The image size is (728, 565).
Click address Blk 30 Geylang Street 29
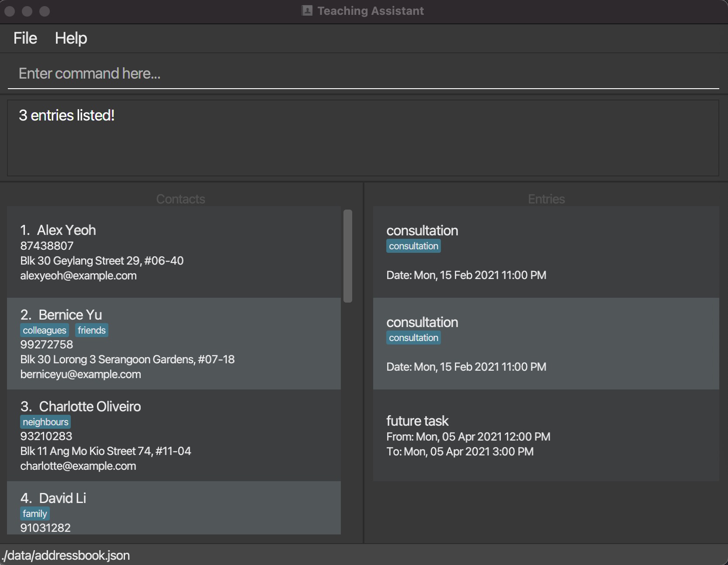coord(102,261)
